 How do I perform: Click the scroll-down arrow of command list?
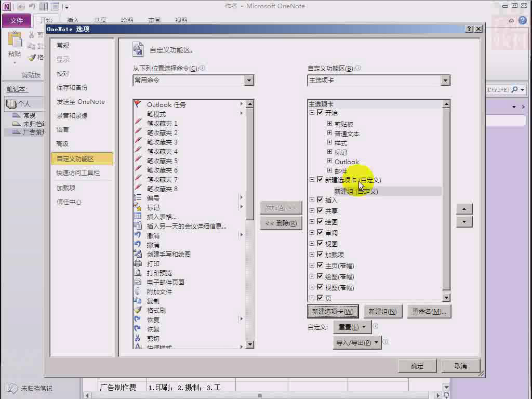coord(250,345)
